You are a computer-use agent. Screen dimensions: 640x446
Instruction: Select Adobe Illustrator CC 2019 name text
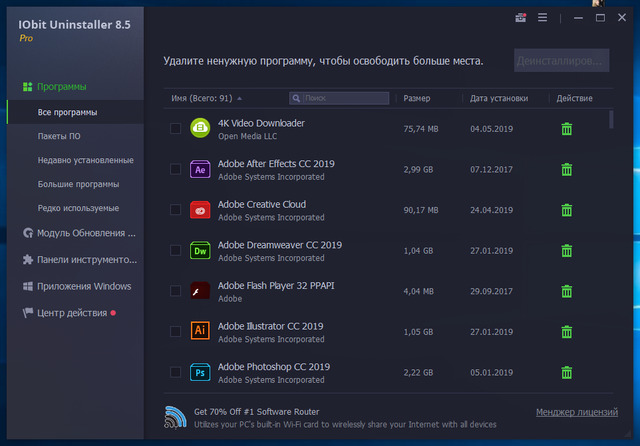271,326
